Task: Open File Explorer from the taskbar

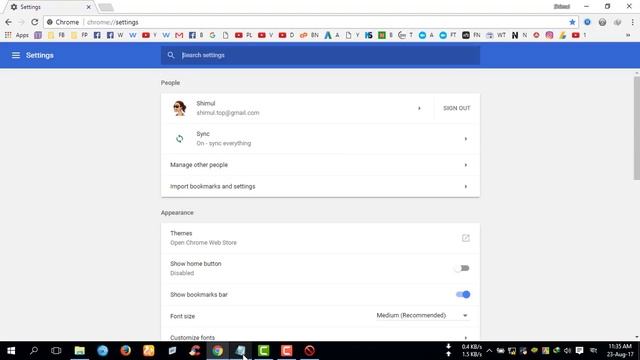Action: pos(80,351)
